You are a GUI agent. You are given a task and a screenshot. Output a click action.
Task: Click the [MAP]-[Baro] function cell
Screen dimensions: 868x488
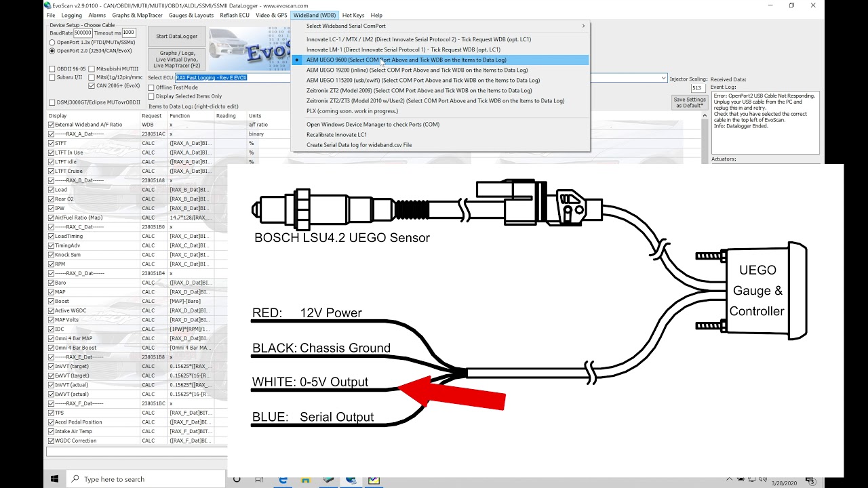(x=191, y=301)
